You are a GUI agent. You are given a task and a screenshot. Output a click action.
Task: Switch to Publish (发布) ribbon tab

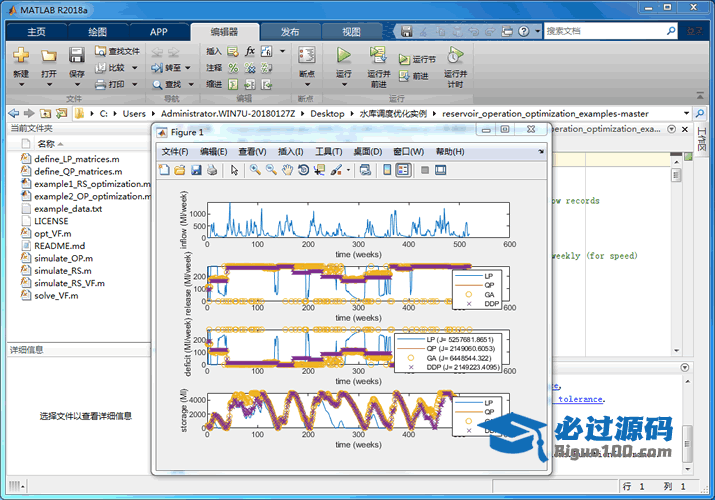pos(290,32)
